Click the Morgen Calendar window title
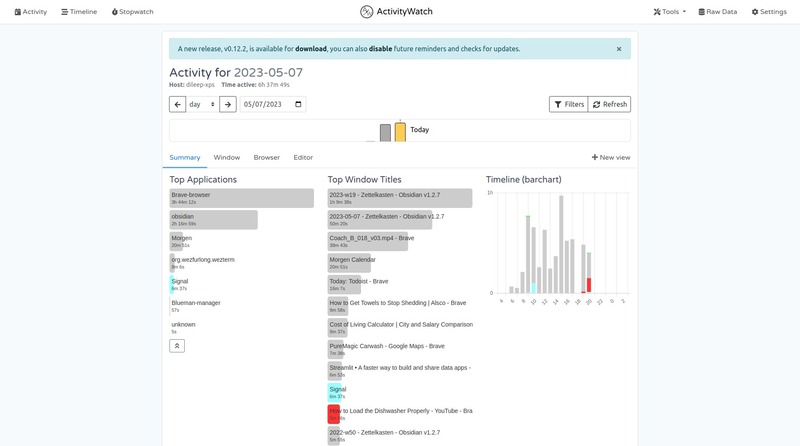Image resolution: width=800 pixels, height=446 pixels. click(352, 263)
